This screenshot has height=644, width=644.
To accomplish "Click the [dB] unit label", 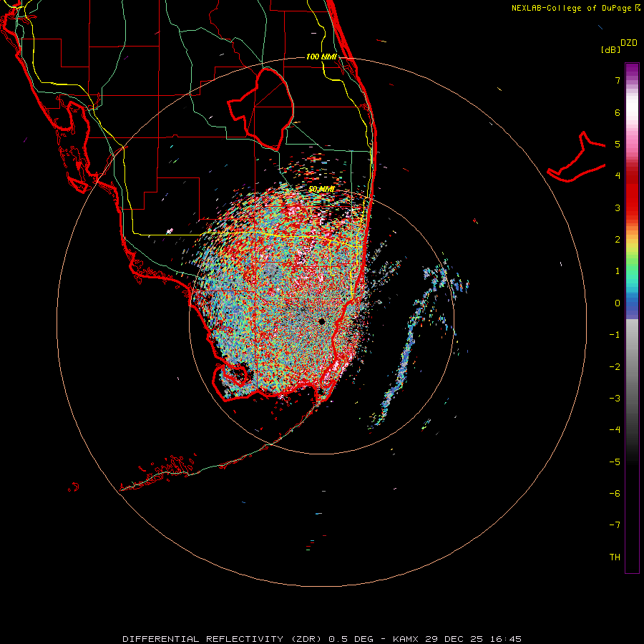I will tap(610, 49).
